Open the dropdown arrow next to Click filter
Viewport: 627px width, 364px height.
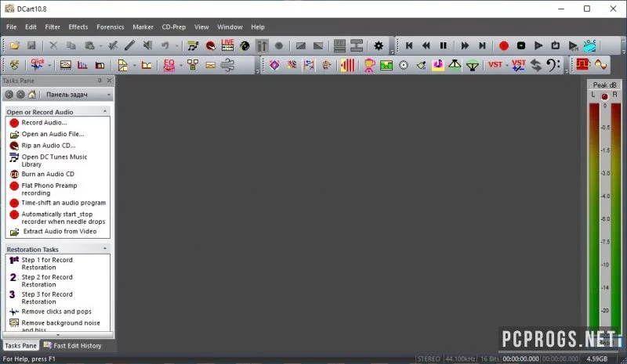tap(49, 65)
